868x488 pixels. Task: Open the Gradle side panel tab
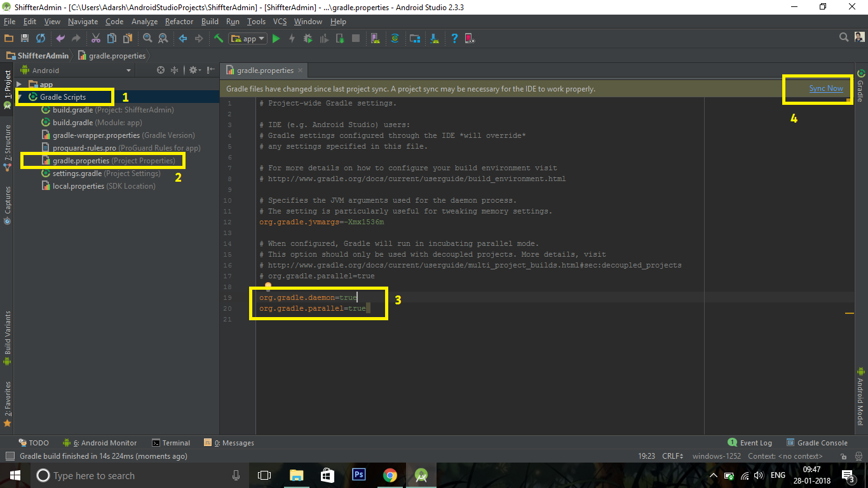(x=861, y=86)
